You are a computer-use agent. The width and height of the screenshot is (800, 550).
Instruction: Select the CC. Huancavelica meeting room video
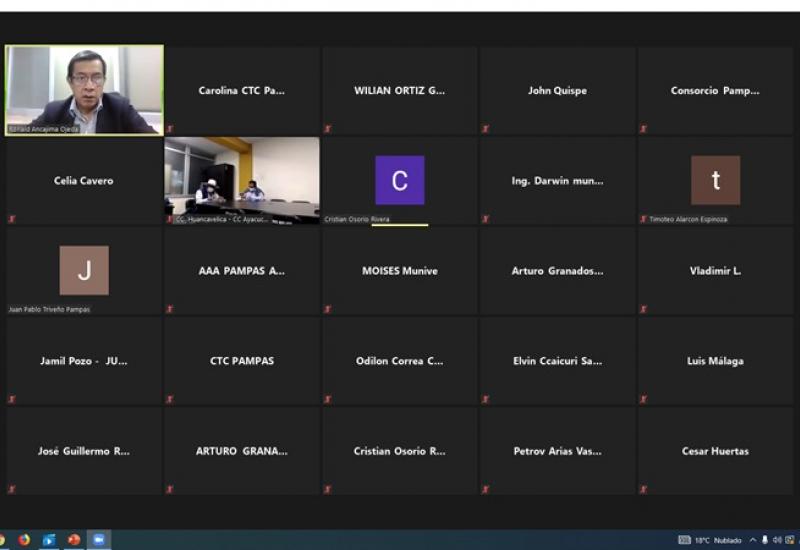pyautogui.click(x=242, y=178)
